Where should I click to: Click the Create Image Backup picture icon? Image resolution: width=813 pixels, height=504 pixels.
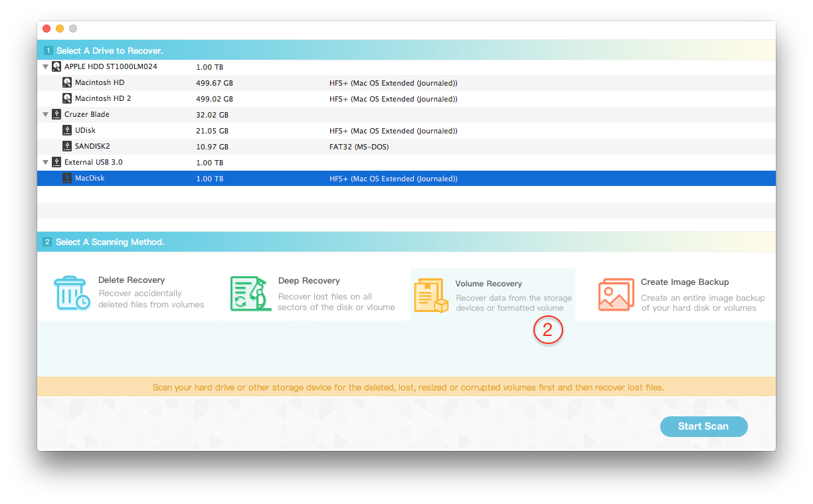coord(616,295)
